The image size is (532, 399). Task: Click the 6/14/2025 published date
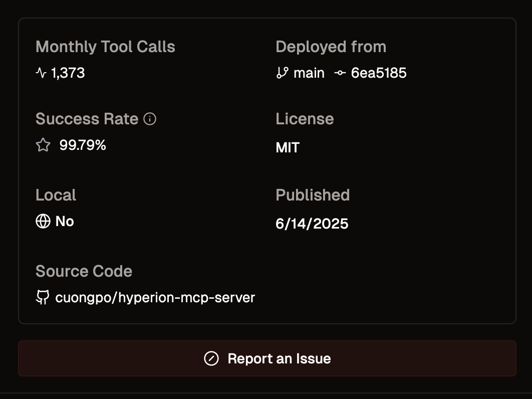click(x=312, y=224)
